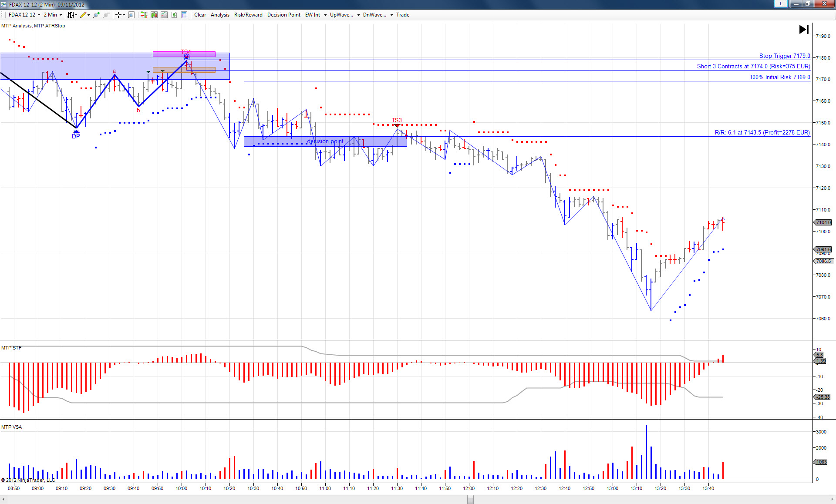Screen dimensions: 836x504
Task: Click the "Stop Trigger 7179.0" label
Action: pos(785,56)
